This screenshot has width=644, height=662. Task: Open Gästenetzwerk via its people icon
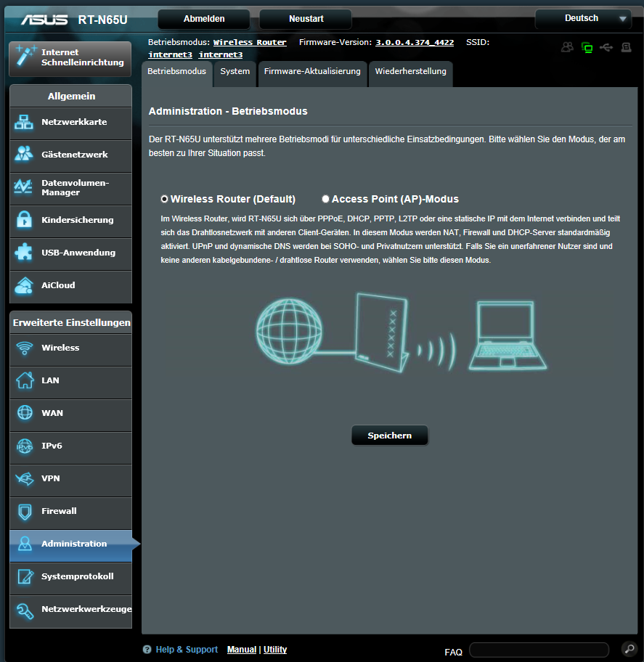24,155
